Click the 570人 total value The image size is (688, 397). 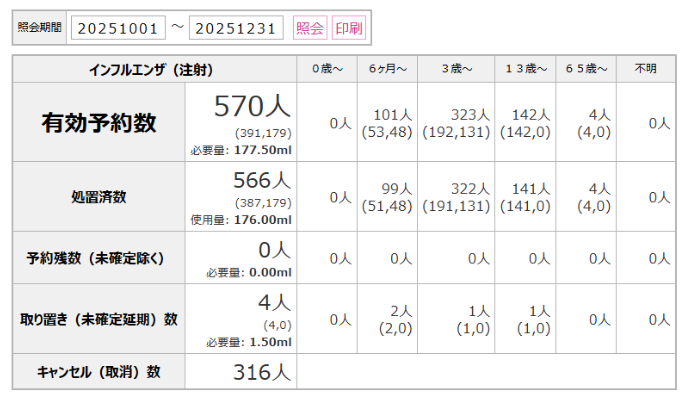pos(252,106)
